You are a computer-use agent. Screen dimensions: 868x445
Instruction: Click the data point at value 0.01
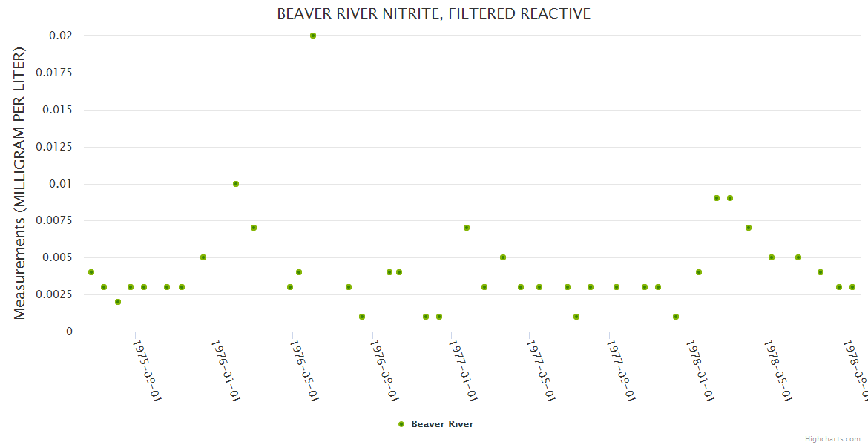236,184
